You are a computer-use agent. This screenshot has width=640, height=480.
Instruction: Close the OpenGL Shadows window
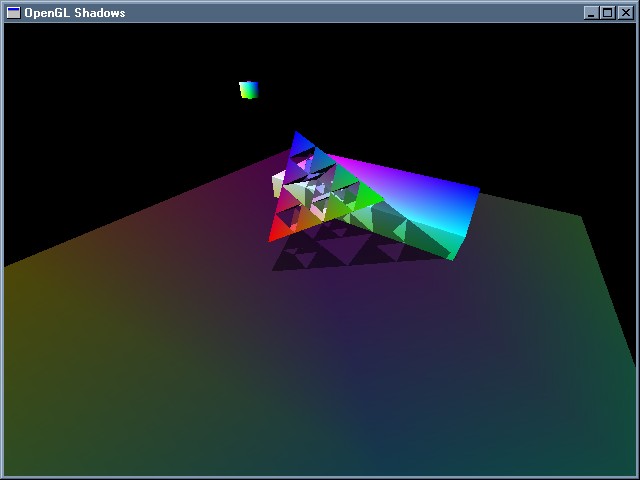coord(624,13)
